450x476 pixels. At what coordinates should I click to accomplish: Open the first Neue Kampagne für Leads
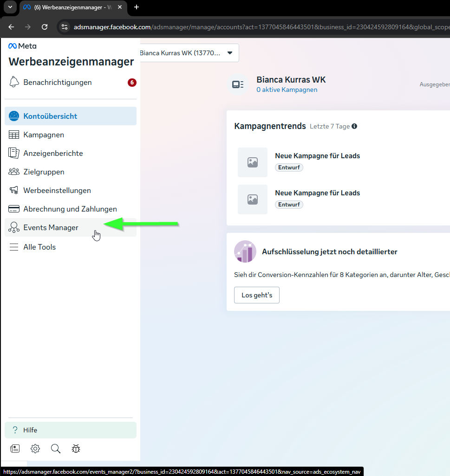tap(318, 156)
